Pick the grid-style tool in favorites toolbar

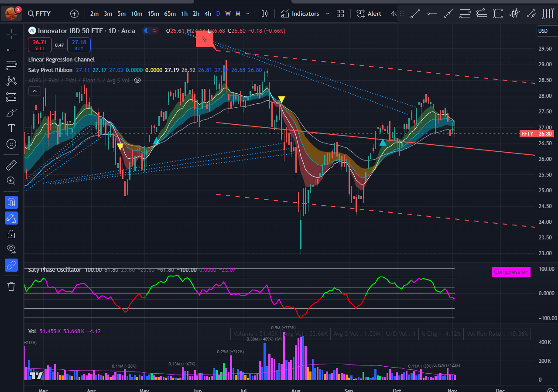[548, 14]
